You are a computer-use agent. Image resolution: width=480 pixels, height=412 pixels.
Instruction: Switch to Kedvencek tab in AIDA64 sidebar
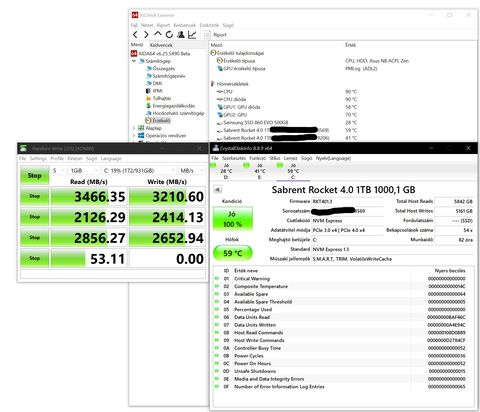pos(161,45)
